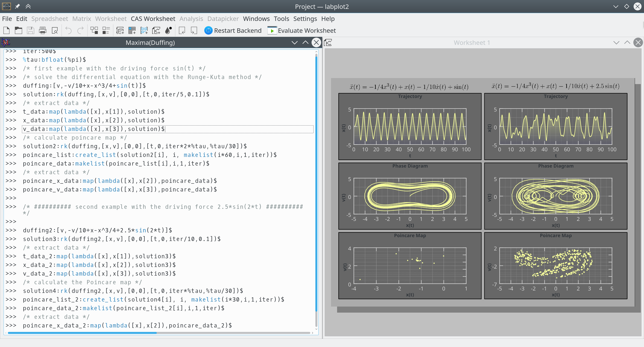Click the Evaluate Worksheet button
The height and width of the screenshot is (347, 644).
click(x=301, y=31)
